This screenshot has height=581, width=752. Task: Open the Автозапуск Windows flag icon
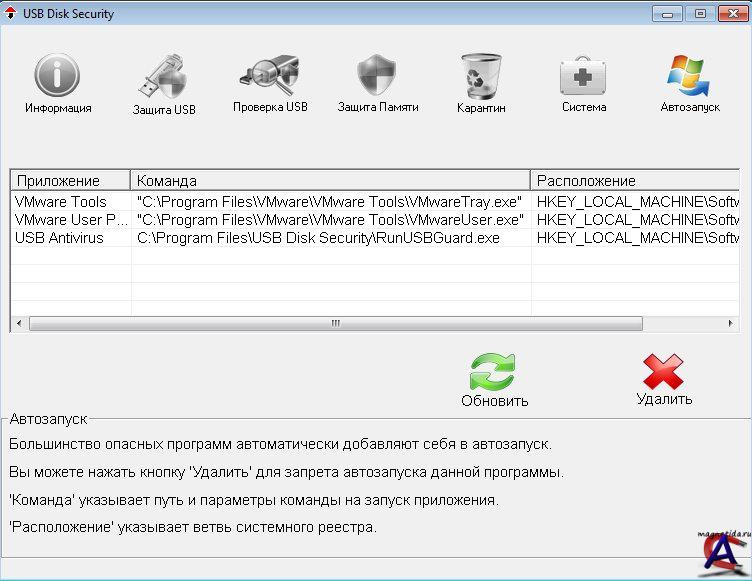[688, 76]
